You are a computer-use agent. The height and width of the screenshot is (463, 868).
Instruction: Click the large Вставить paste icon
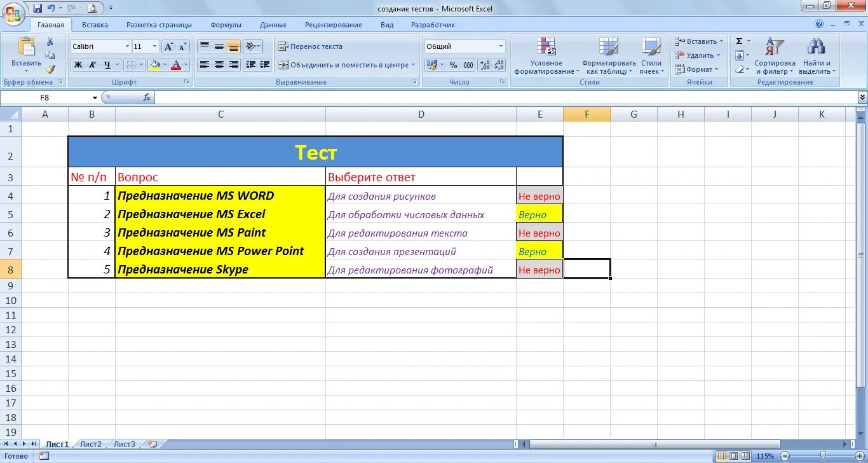[x=27, y=46]
